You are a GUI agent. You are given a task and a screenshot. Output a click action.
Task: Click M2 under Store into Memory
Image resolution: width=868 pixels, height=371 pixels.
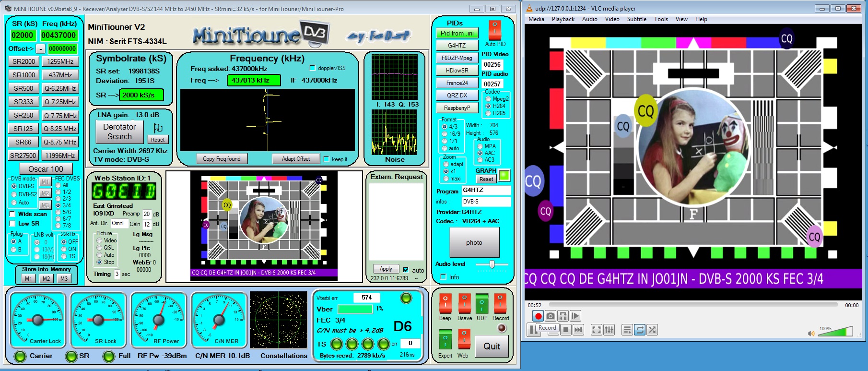pos(46,278)
